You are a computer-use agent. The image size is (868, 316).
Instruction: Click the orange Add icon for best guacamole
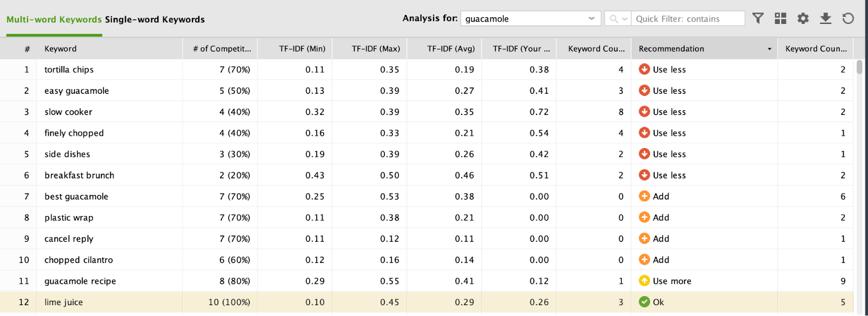pyautogui.click(x=644, y=196)
